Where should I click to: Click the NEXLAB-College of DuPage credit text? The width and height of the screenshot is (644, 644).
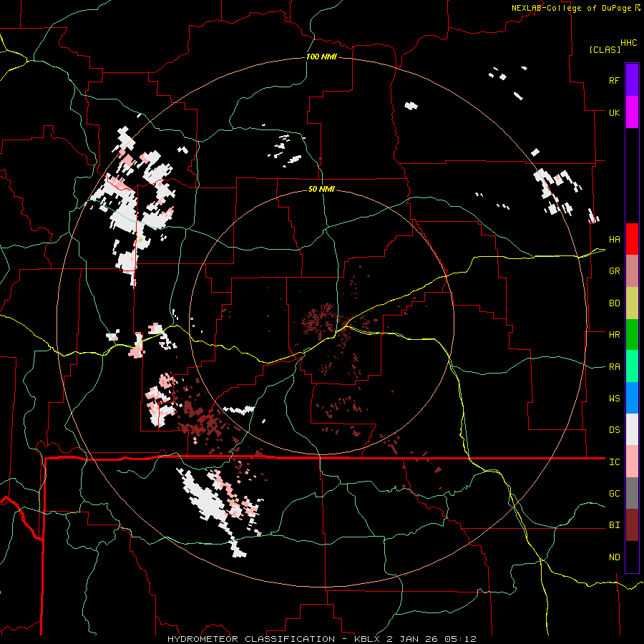tap(571, 8)
